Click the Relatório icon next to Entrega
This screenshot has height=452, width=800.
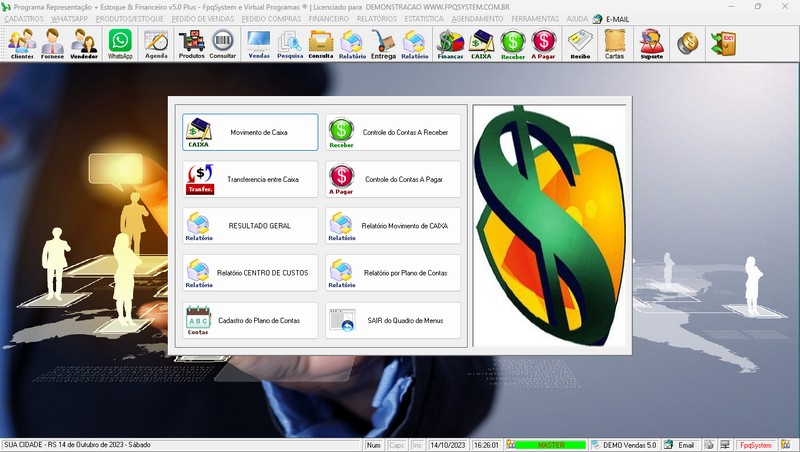tap(414, 44)
